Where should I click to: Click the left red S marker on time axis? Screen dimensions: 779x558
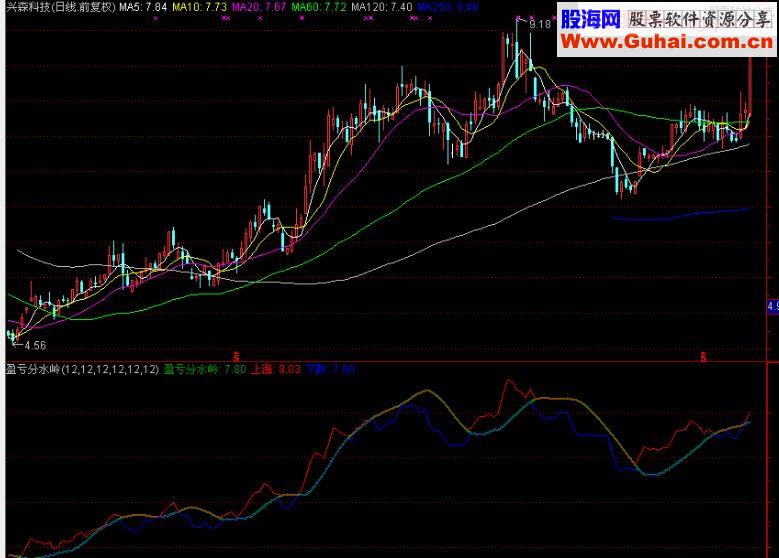pyautogui.click(x=236, y=356)
